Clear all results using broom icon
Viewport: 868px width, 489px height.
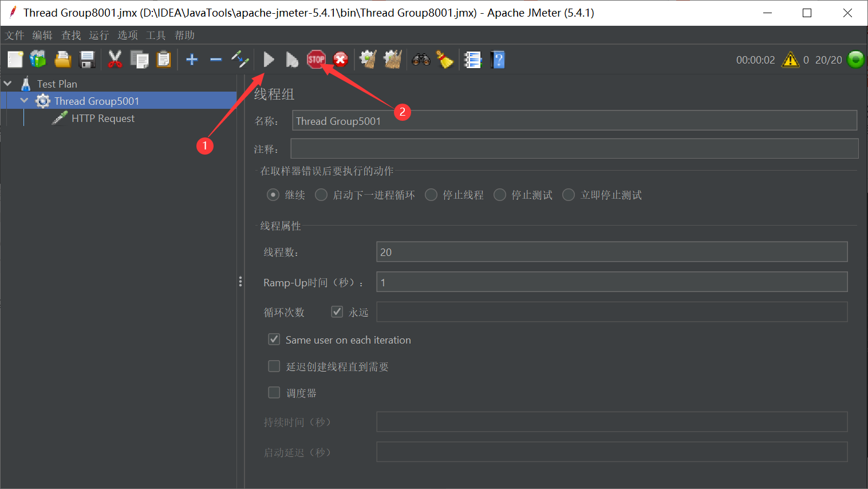(445, 59)
